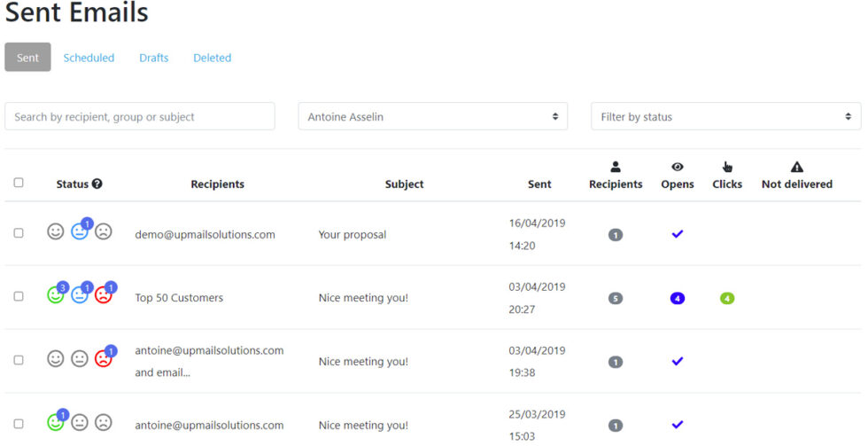This screenshot has width=868, height=446.
Task: Click green happy smiley in Top 50 Customers row
Action: (x=55, y=294)
